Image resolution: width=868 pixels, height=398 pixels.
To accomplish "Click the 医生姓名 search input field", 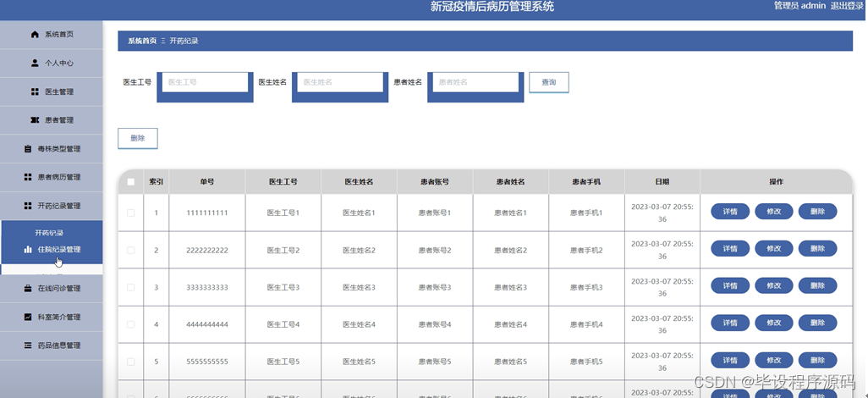I will pyautogui.click(x=340, y=82).
